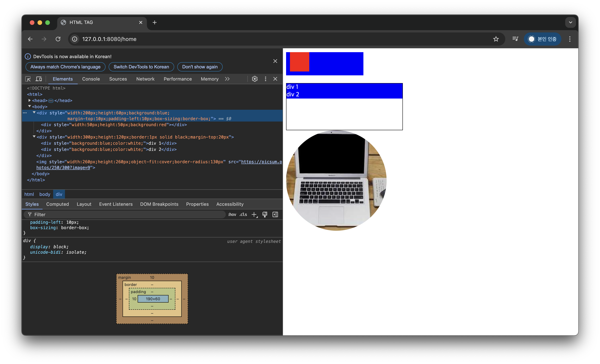
Task: Toggle the .cls element classes panel
Action: point(243,214)
